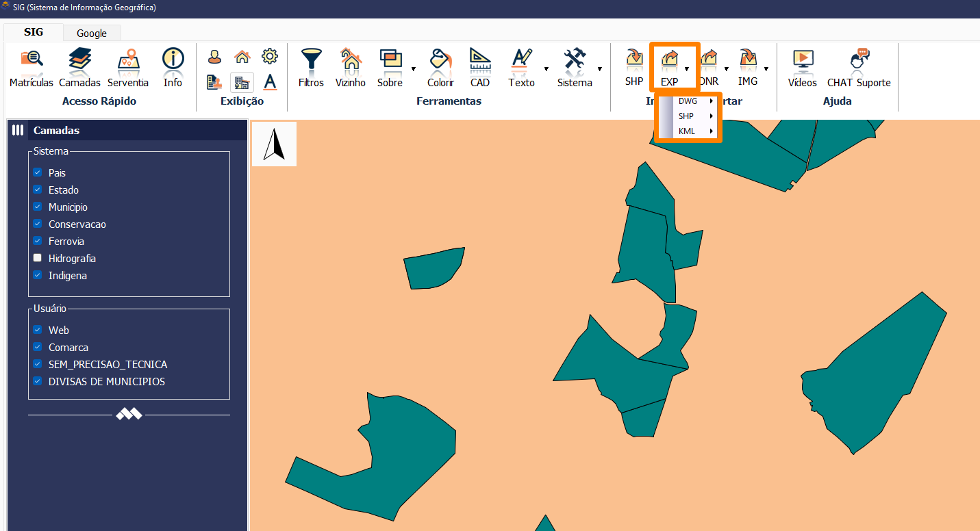Screen dimensions: 980x531
Task: Open the Info tool
Action: tap(173, 68)
